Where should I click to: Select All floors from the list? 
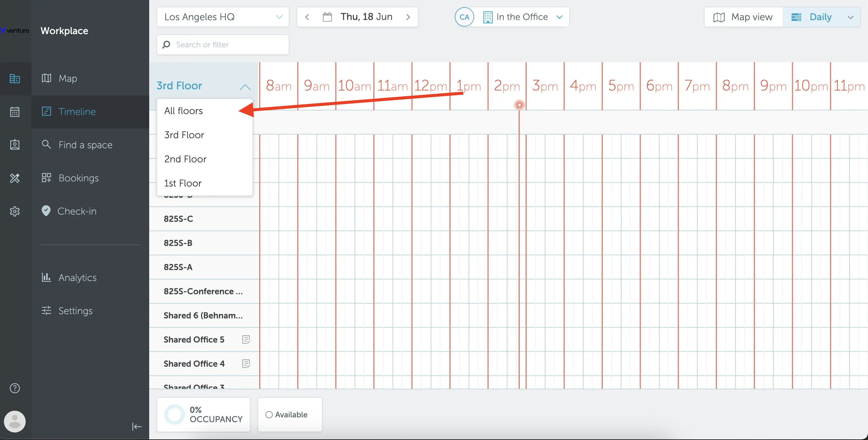click(x=204, y=111)
